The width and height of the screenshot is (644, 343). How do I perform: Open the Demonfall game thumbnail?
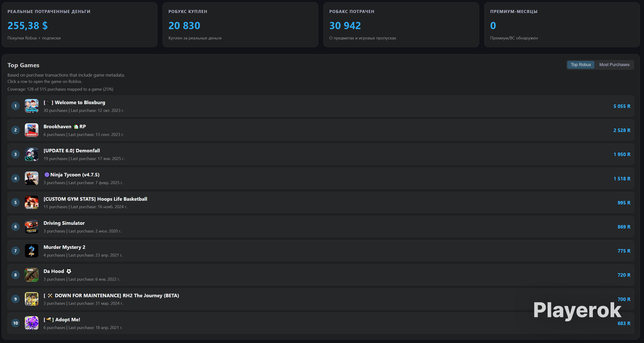(x=32, y=154)
